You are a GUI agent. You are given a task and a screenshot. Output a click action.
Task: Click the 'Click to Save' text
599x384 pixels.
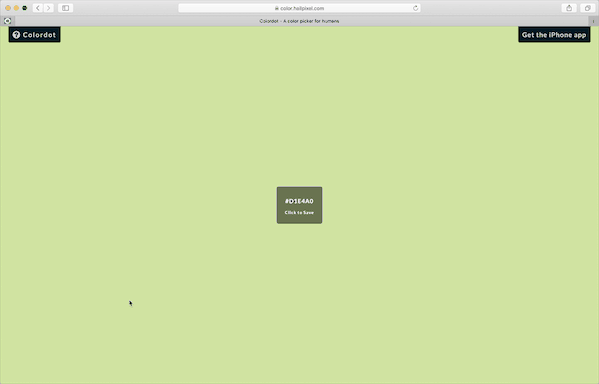pos(299,212)
